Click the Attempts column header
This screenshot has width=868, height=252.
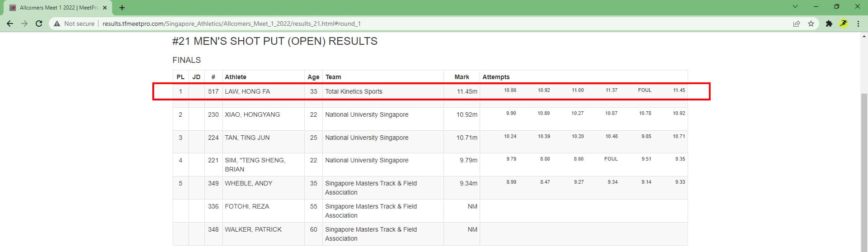[496, 77]
